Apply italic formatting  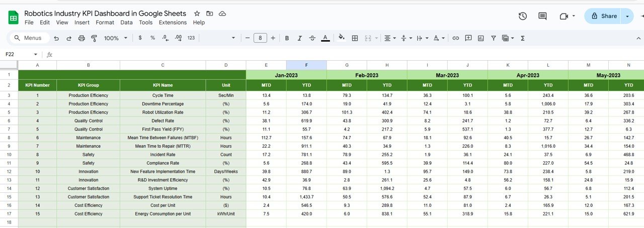pyautogui.click(x=300, y=38)
